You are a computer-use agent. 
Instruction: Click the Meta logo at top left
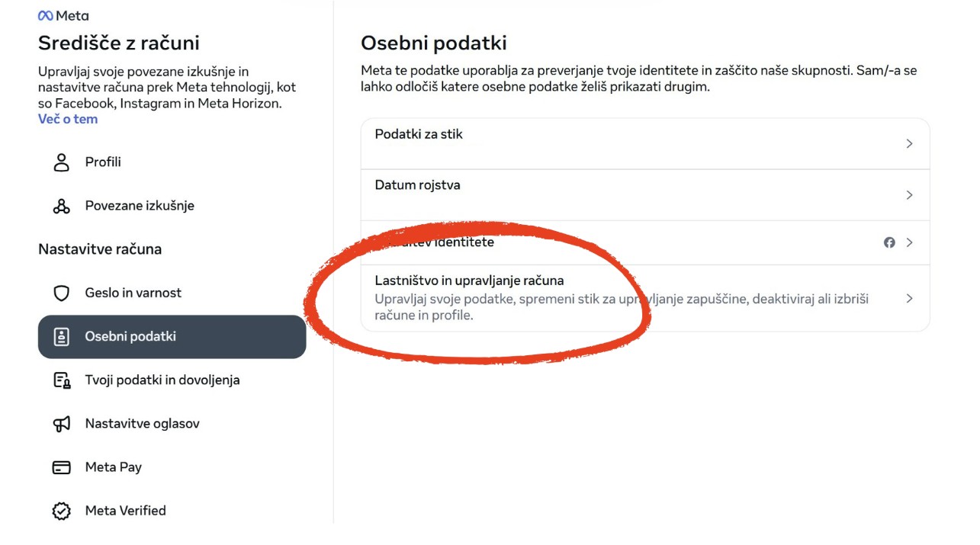point(63,16)
